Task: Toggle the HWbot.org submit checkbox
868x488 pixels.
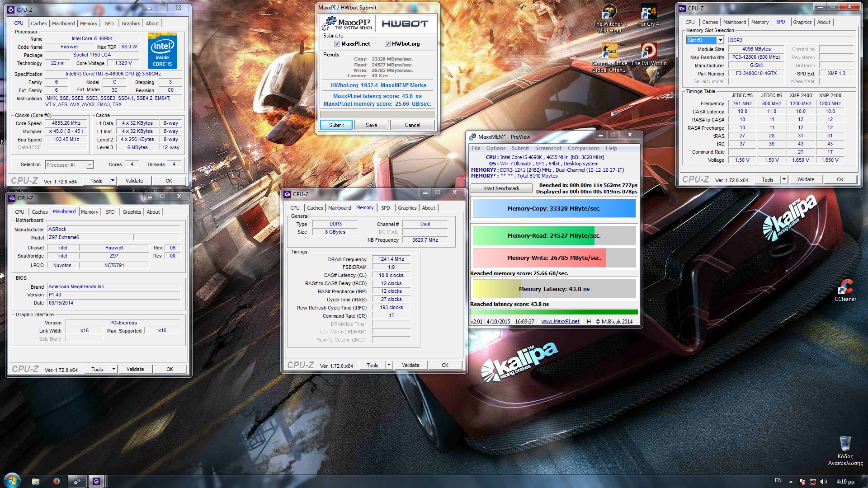Action: click(x=387, y=44)
